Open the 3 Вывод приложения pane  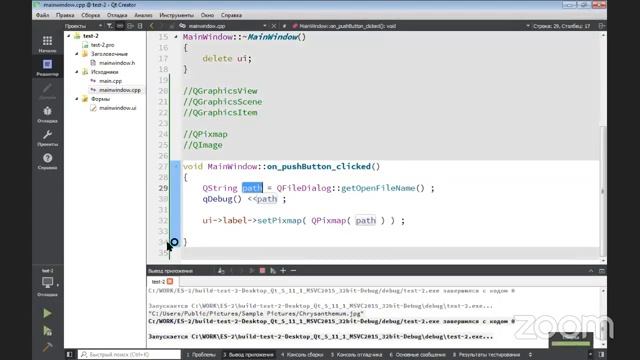point(248,354)
